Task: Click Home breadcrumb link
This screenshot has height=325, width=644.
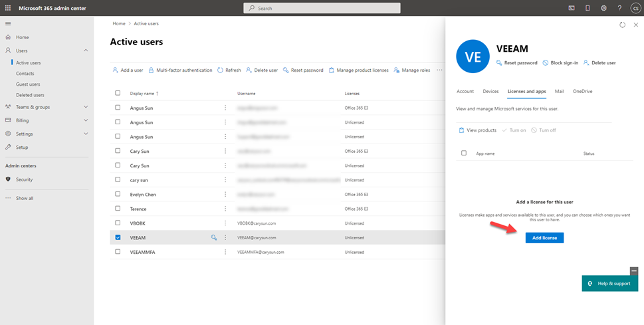Action: point(119,23)
